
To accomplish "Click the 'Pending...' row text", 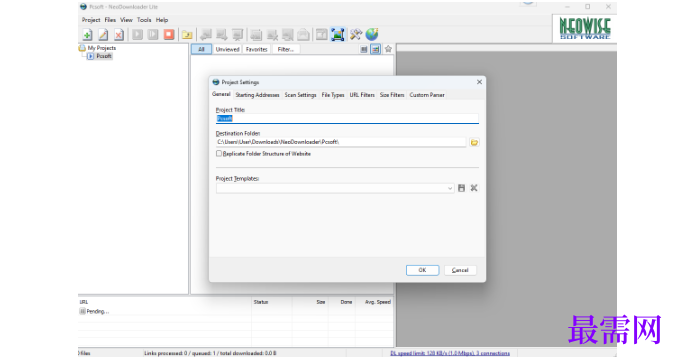I will point(98,312).
